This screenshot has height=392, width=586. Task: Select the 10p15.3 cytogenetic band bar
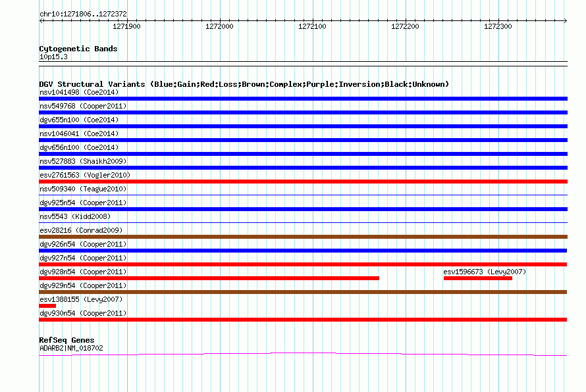tap(303, 64)
